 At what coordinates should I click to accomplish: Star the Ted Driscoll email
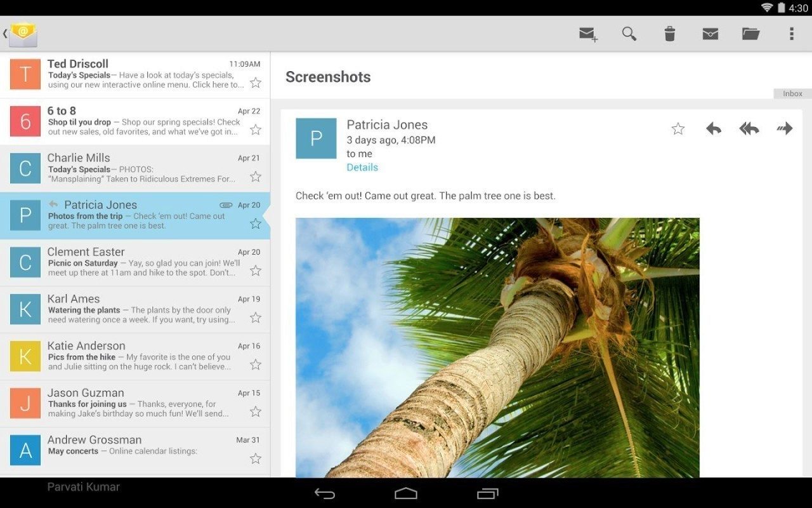point(256,83)
